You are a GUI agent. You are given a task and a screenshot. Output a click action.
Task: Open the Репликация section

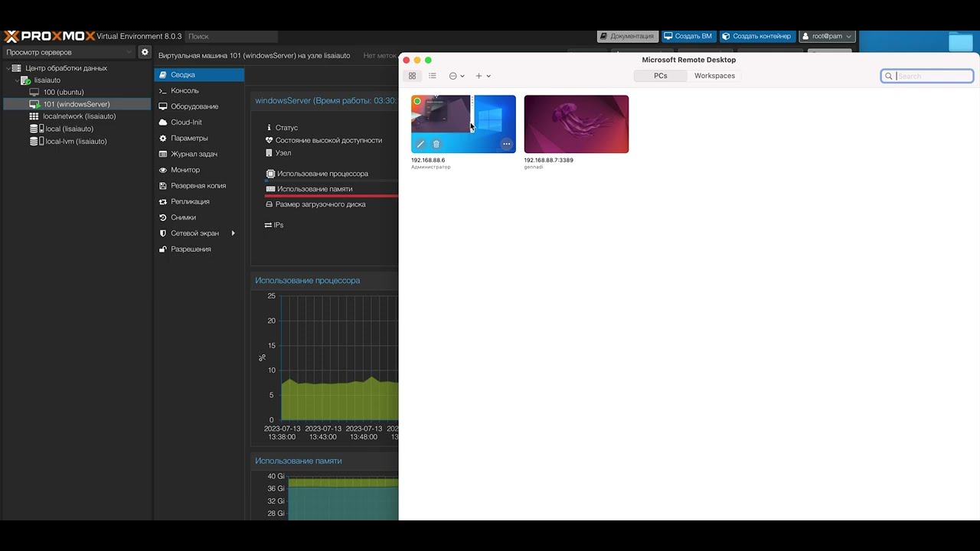pos(199,201)
